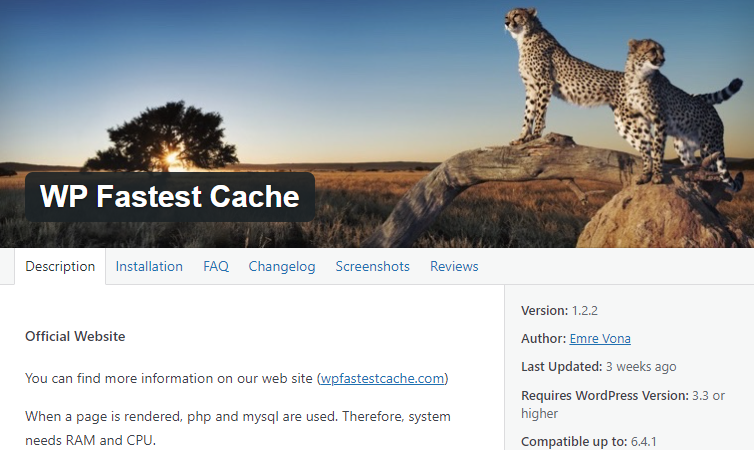Open the Description tab
This screenshot has width=754, height=450.
click(60, 266)
